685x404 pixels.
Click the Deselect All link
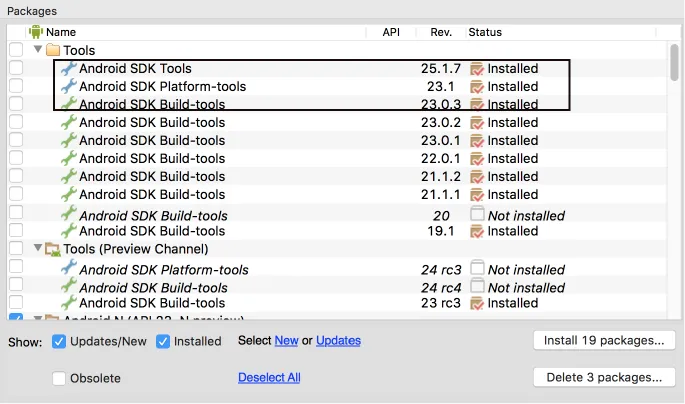coord(269,378)
